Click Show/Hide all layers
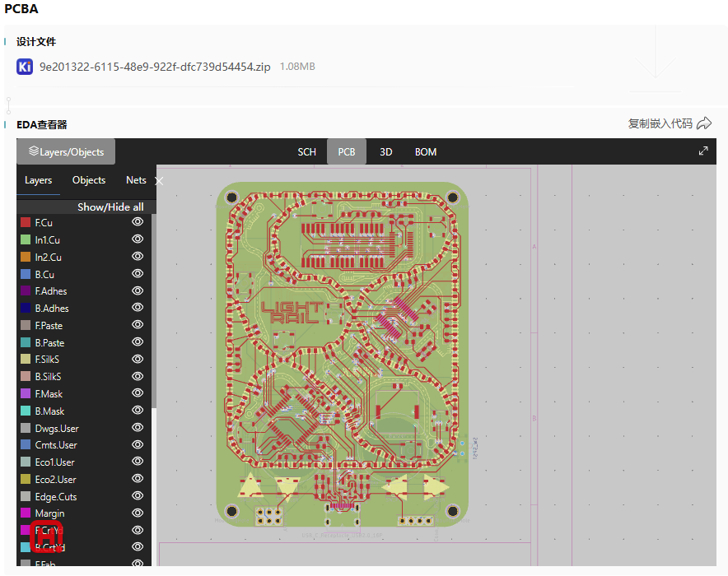The height and width of the screenshot is (576, 728). coord(110,207)
